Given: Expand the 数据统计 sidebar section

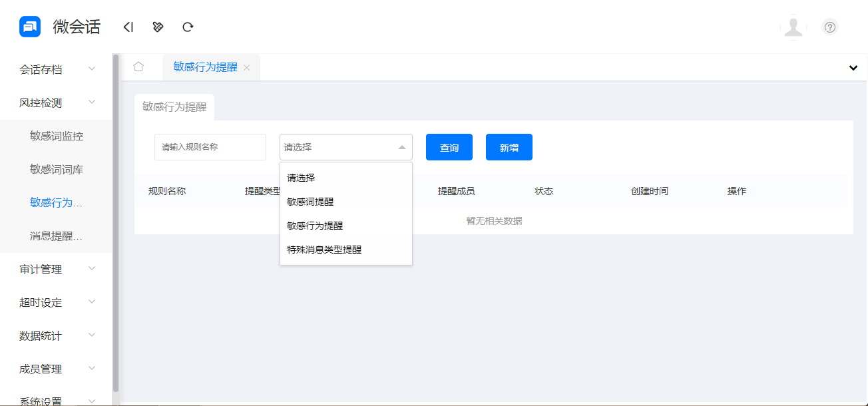Looking at the screenshot, I should coord(40,335).
